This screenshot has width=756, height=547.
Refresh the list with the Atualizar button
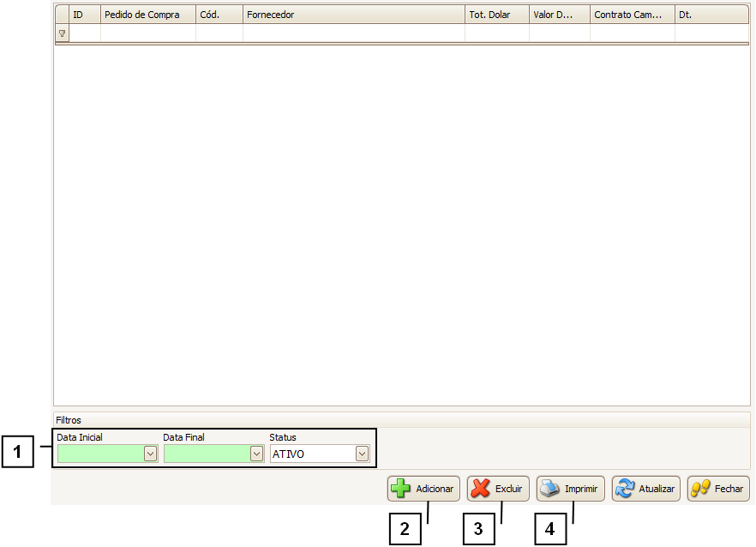click(x=646, y=489)
